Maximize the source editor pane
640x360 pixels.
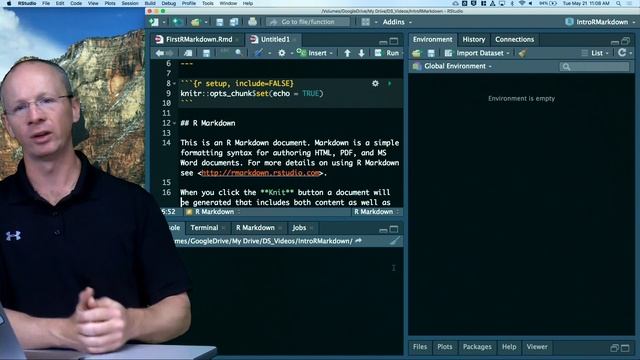tap(394, 41)
